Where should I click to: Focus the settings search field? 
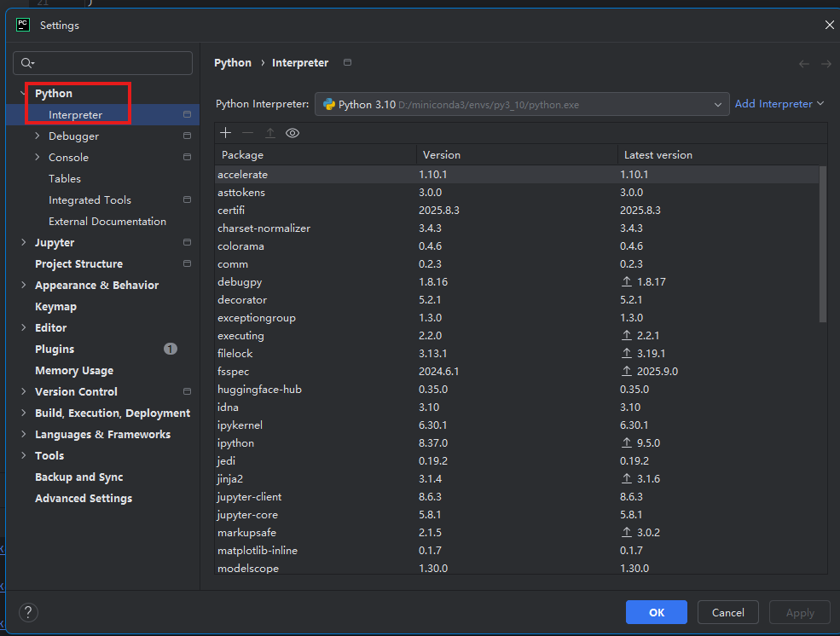[103, 63]
